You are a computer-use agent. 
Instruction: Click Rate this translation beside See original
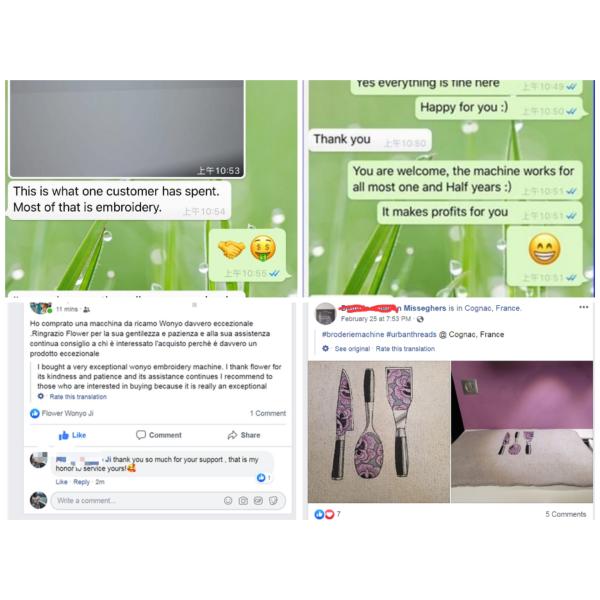click(x=405, y=349)
